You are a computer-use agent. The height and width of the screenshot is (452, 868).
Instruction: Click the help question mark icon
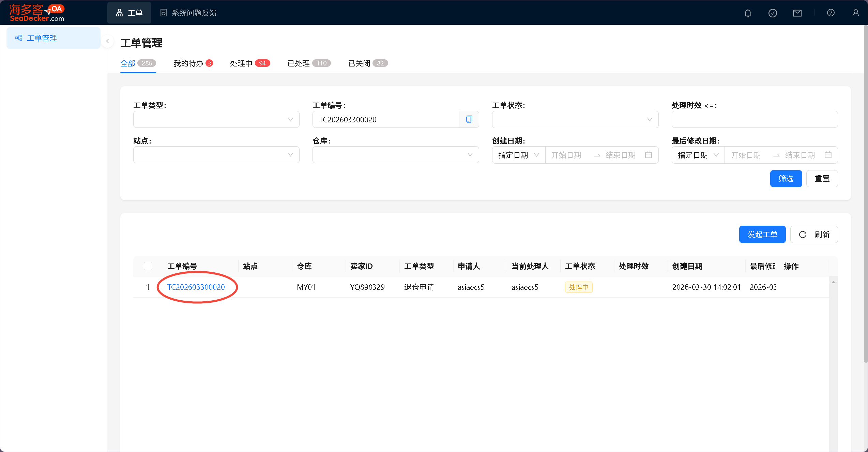coord(831,13)
